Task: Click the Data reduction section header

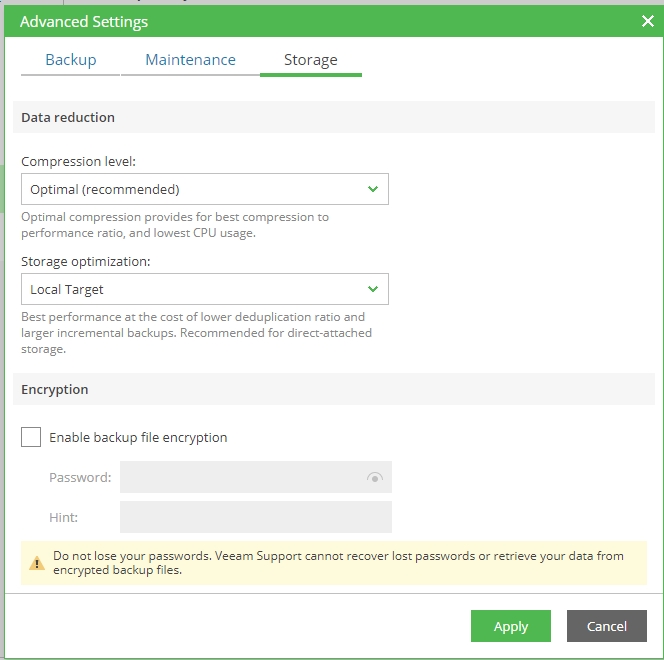Action: click(x=68, y=117)
